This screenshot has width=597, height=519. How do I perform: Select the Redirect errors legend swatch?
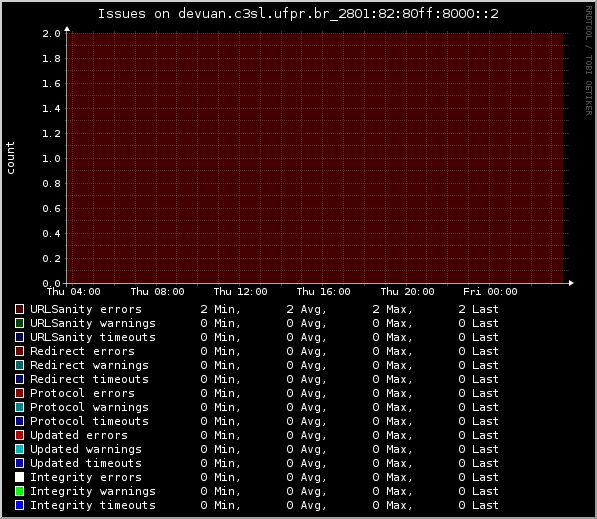click(x=19, y=351)
